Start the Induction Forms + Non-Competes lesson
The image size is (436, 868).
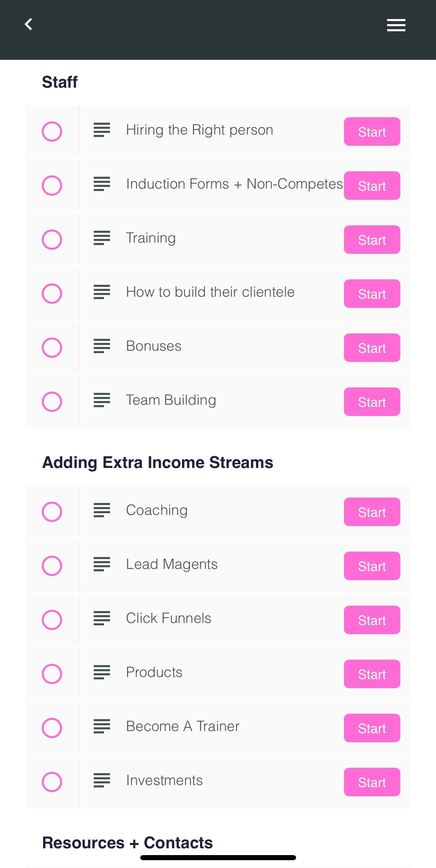click(372, 186)
